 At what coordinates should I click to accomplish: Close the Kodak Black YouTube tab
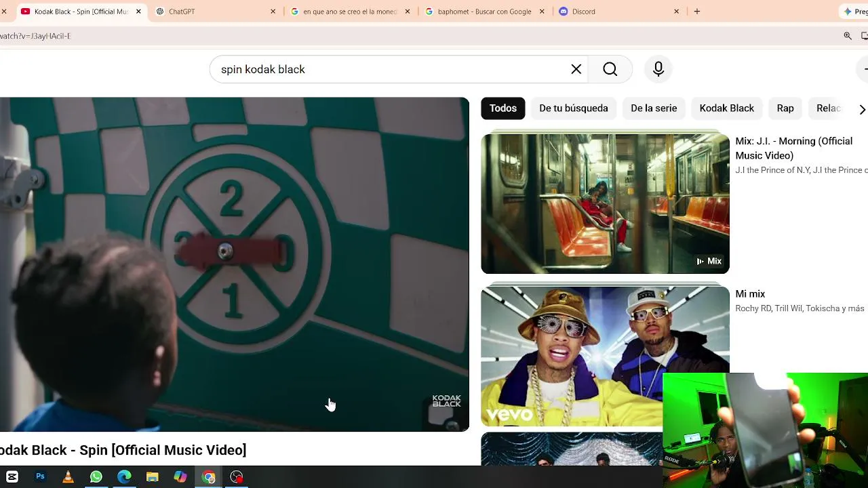tap(138, 12)
